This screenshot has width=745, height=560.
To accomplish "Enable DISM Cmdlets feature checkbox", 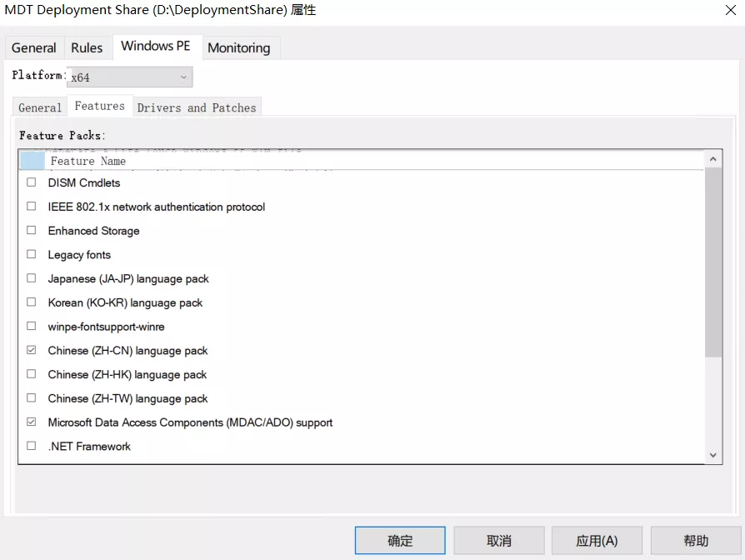I will click(32, 182).
